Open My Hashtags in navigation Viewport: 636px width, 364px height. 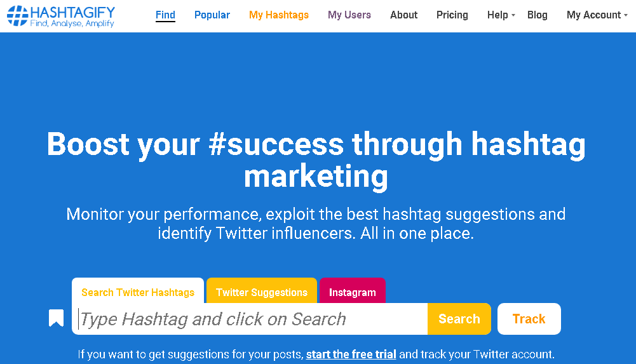279,15
